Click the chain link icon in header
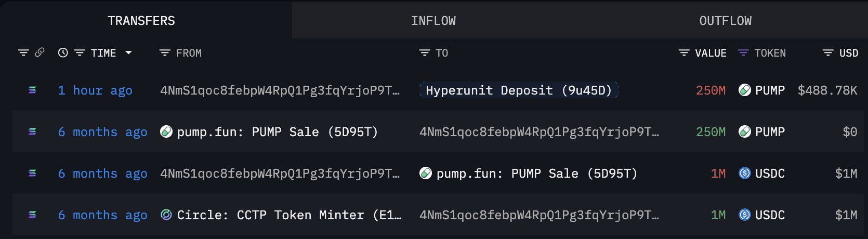The image size is (868, 239). coord(40,52)
